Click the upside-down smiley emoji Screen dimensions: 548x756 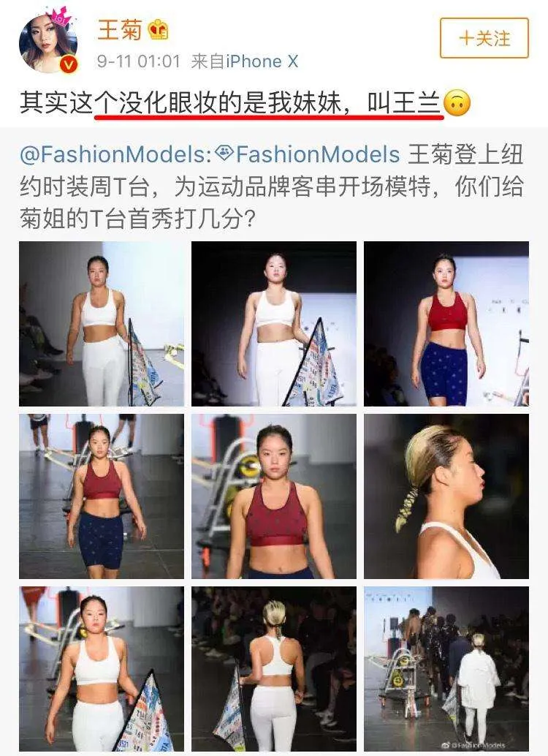[x=457, y=103]
